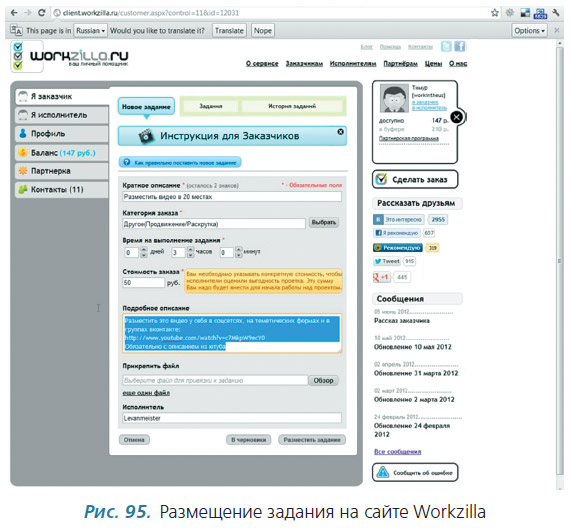The height and width of the screenshot is (528, 570).
Task: Decrease the days stepper value
Action: click(144, 255)
